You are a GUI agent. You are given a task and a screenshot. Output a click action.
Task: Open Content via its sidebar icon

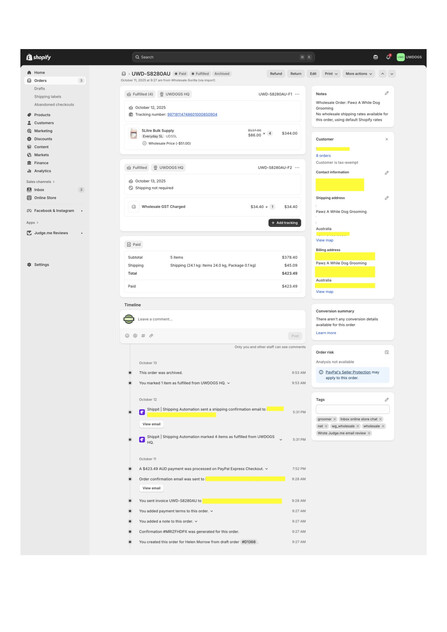click(x=29, y=147)
